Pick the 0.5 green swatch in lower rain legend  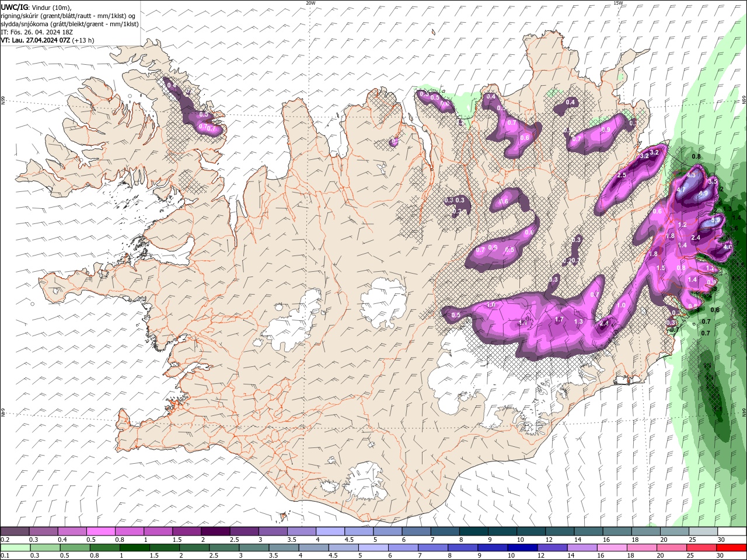(x=75, y=548)
